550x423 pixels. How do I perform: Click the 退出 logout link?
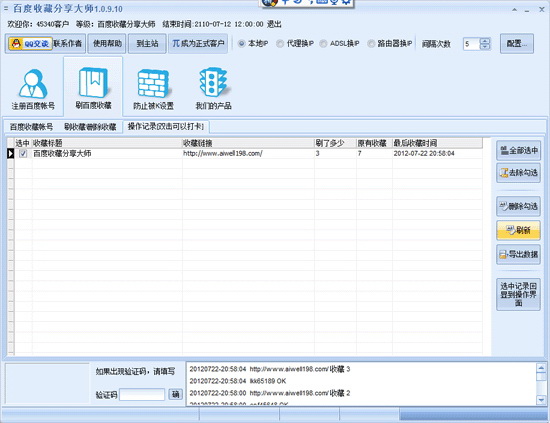[x=274, y=24]
